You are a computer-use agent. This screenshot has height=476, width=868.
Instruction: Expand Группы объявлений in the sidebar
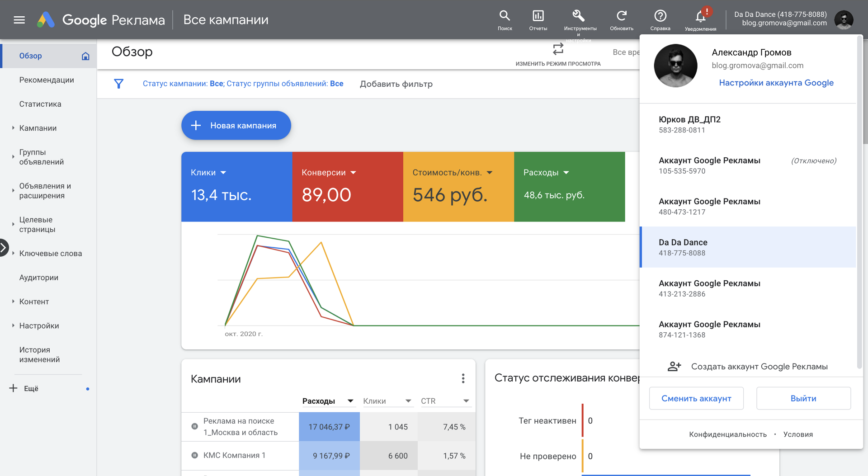[x=13, y=157]
